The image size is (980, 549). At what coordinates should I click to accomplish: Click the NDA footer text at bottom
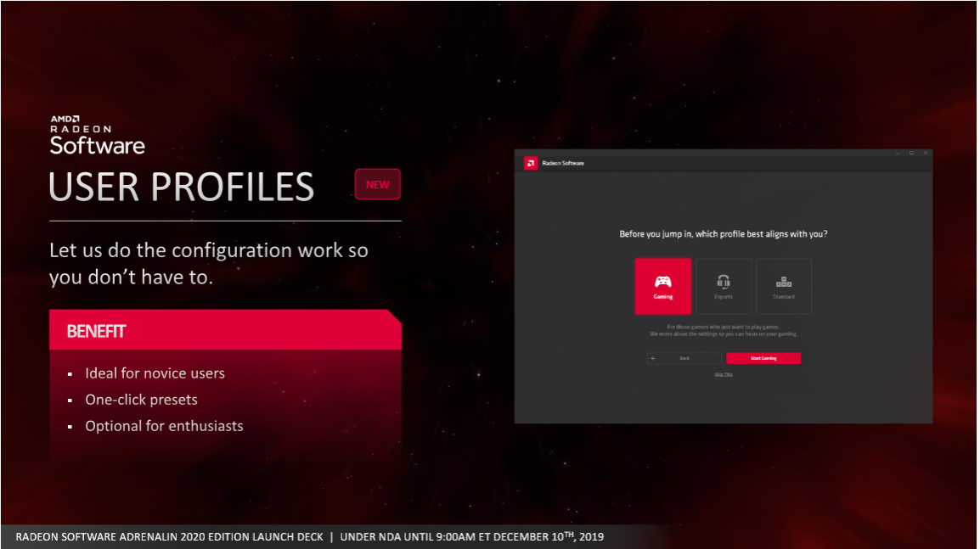tap(310, 537)
